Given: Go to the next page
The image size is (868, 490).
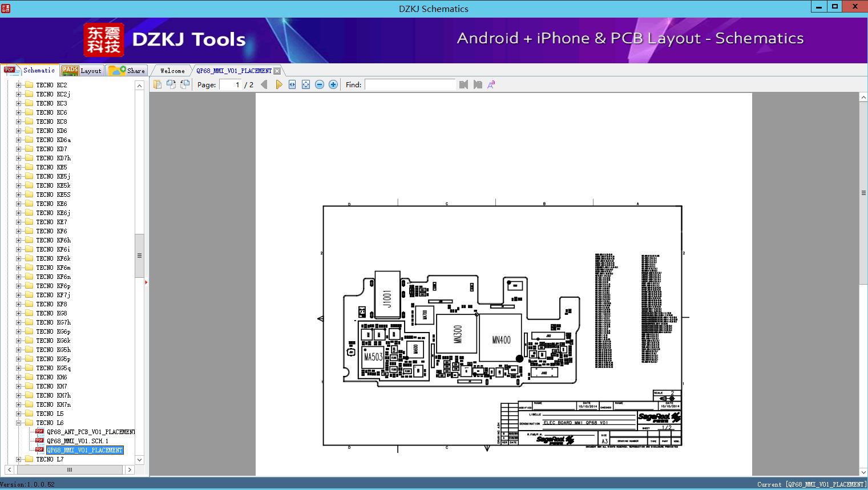Looking at the screenshot, I should [x=278, y=84].
